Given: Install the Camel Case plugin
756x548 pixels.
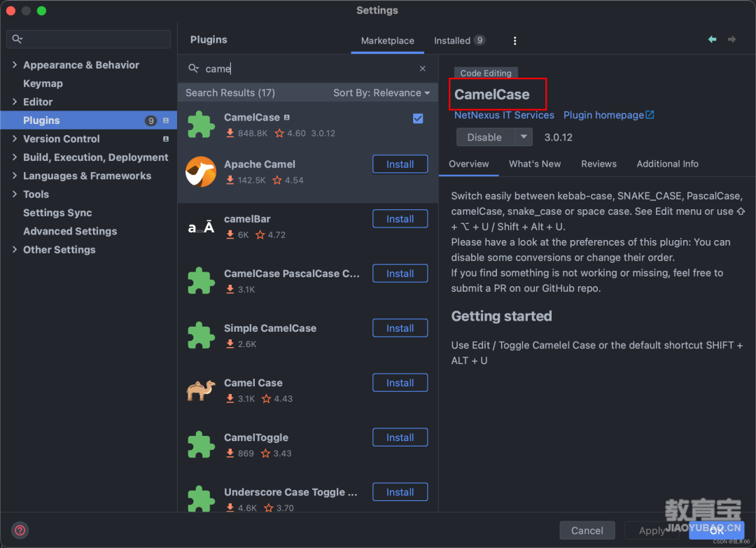Looking at the screenshot, I should pyautogui.click(x=400, y=383).
